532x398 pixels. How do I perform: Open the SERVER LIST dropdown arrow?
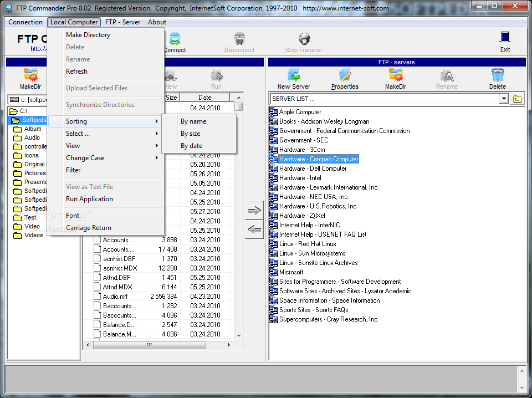(x=504, y=99)
